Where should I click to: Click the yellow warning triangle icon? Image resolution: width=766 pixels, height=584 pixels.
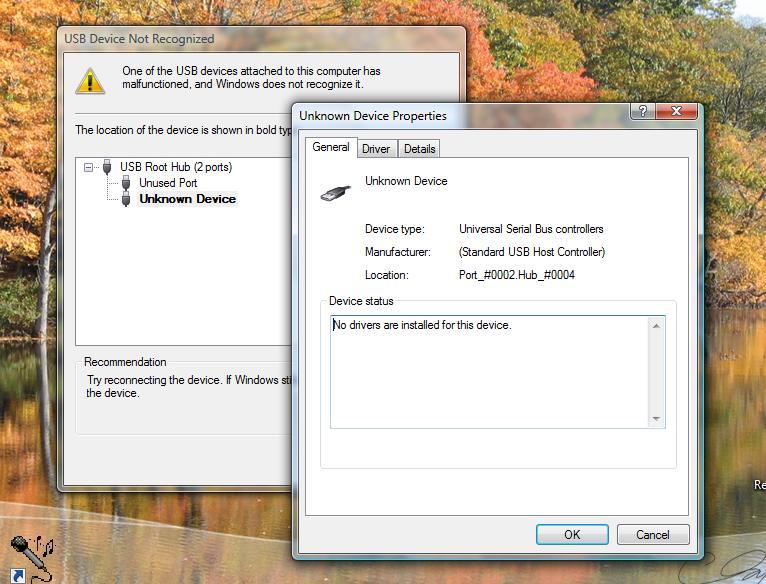pyautogui.click(x=90, y=79)
